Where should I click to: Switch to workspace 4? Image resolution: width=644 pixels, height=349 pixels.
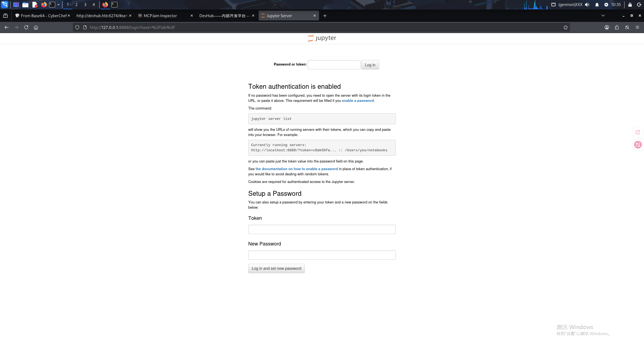click(94, 5)
